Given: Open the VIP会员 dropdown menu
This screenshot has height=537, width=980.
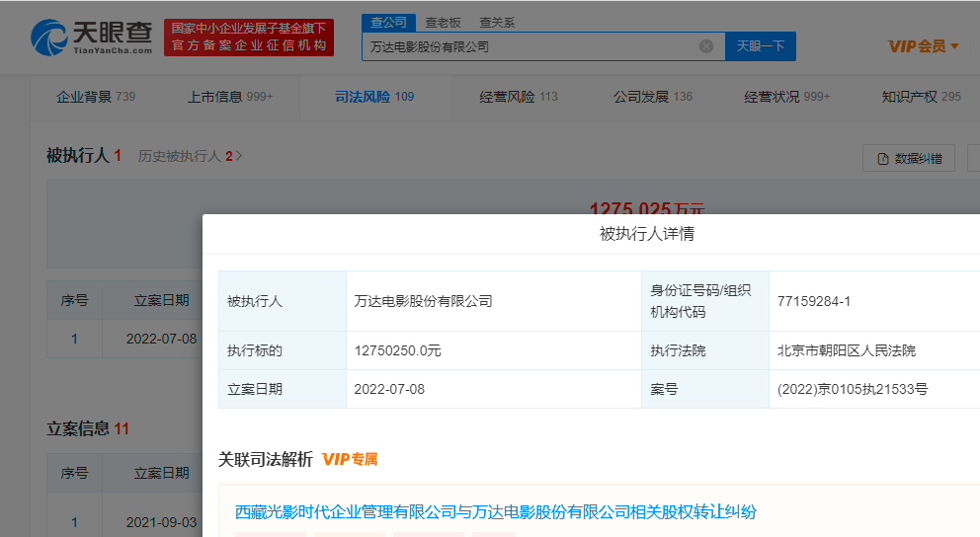Looking at the screenshot, I should [x=923, y=46].
